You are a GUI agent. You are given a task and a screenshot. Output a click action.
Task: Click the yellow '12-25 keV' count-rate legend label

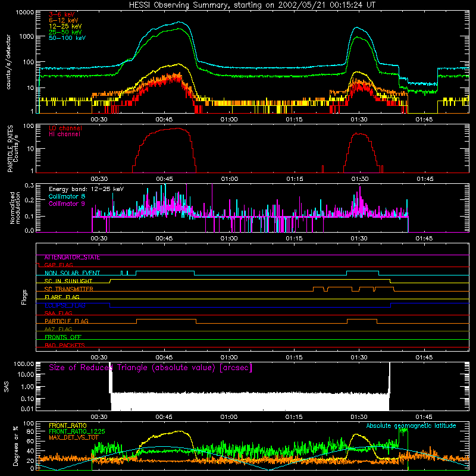pyautogui.click(x=65, y=26)
